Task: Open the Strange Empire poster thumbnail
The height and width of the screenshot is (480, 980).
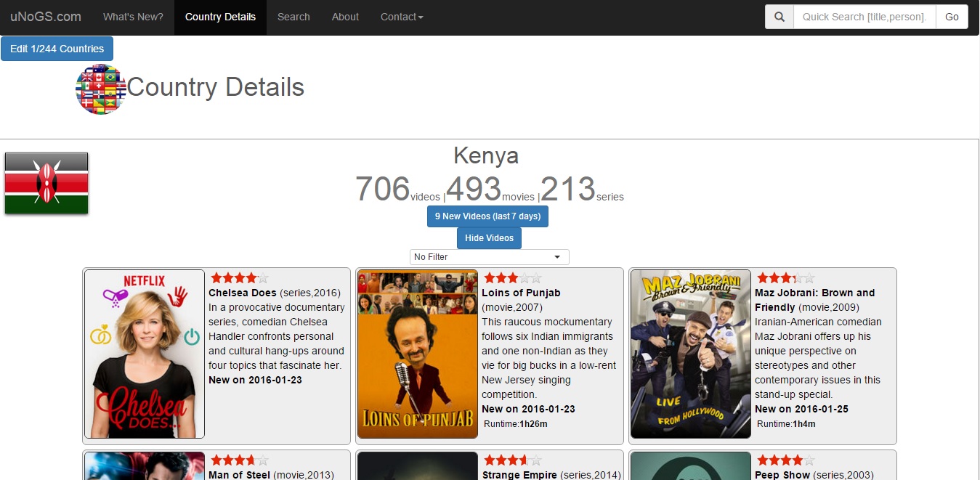Action: coord(418,466)
